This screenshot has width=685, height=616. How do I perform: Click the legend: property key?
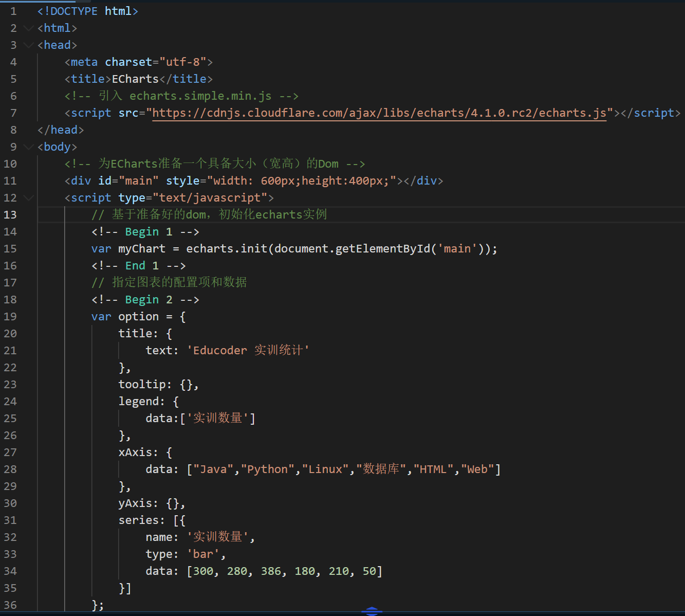(x=142, y=402)
